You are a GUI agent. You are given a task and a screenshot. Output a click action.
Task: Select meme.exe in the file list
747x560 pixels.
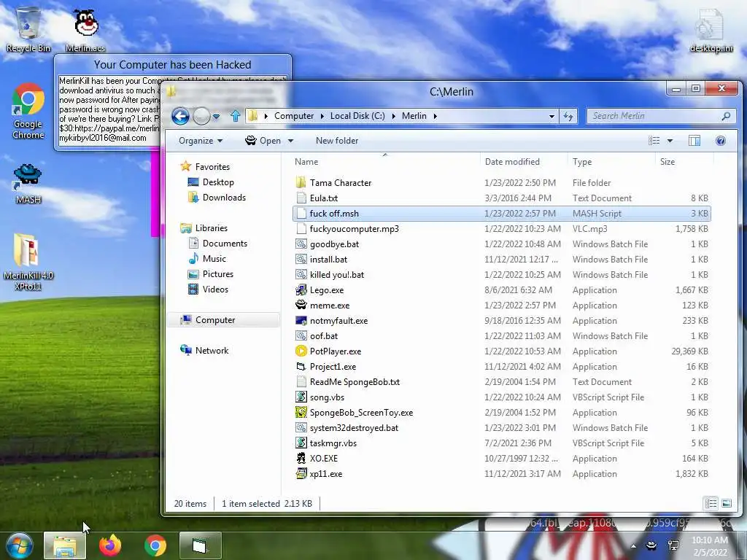[x=329, y=306]
